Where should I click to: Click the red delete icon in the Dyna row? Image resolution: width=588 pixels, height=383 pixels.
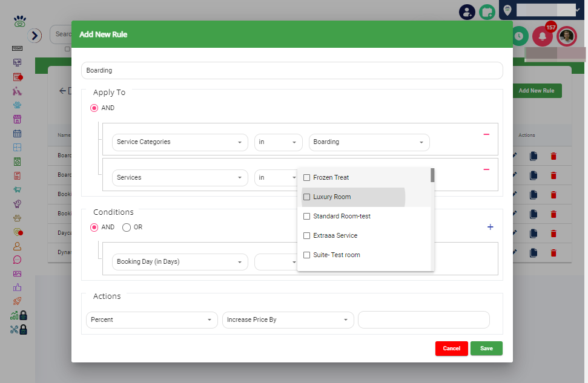pyautogui.click(x=553, y=253)
